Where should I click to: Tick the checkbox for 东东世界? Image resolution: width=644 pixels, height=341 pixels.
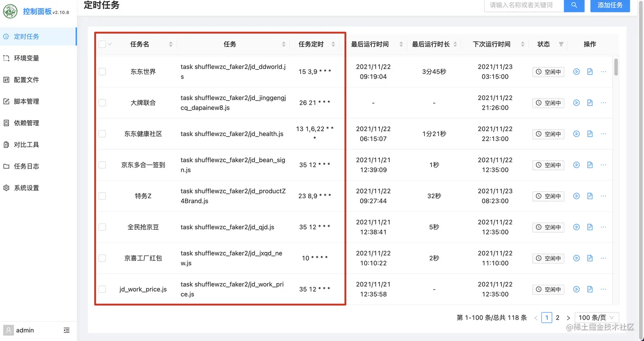click(x=102, y=72)
